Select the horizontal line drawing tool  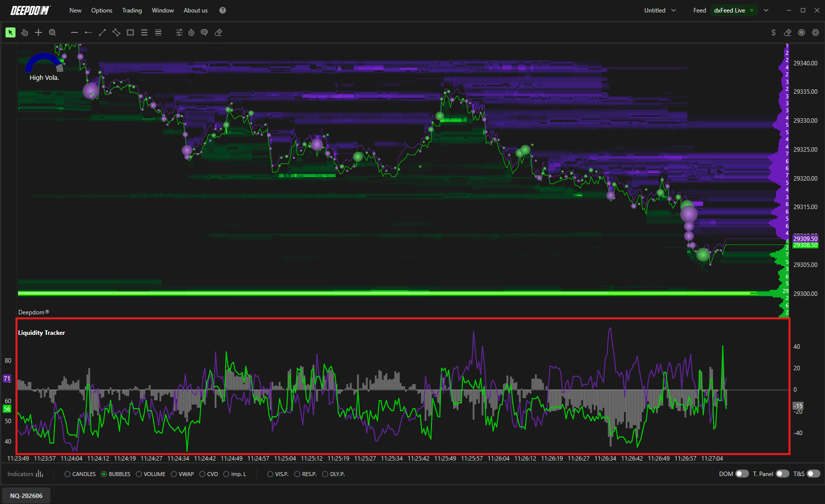coord(74,32)
